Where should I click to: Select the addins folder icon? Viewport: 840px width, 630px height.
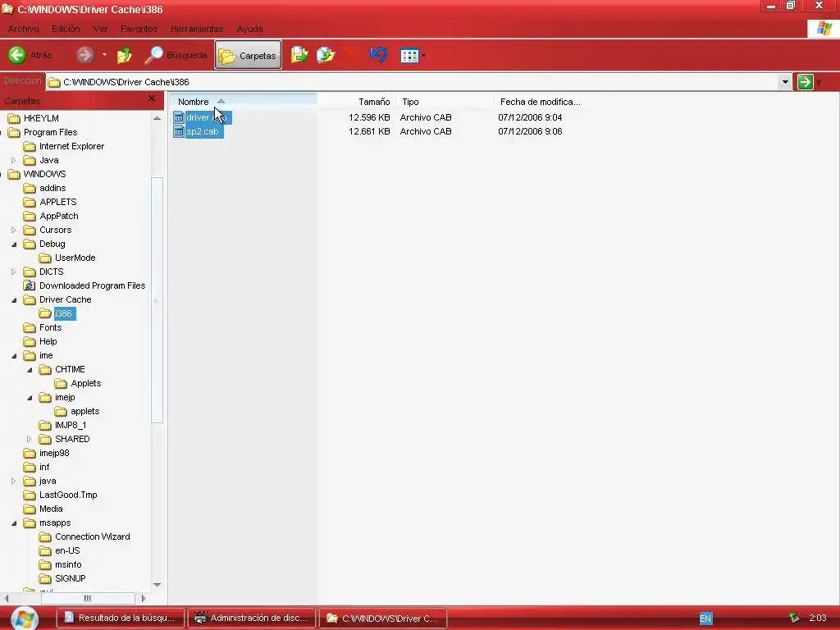click(x=30, y=188)
